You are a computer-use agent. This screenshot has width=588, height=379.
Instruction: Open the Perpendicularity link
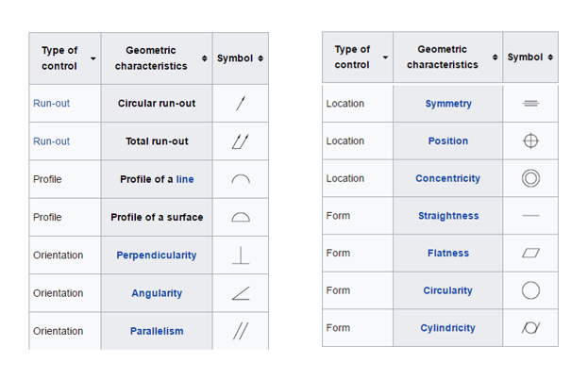point(157,255)
